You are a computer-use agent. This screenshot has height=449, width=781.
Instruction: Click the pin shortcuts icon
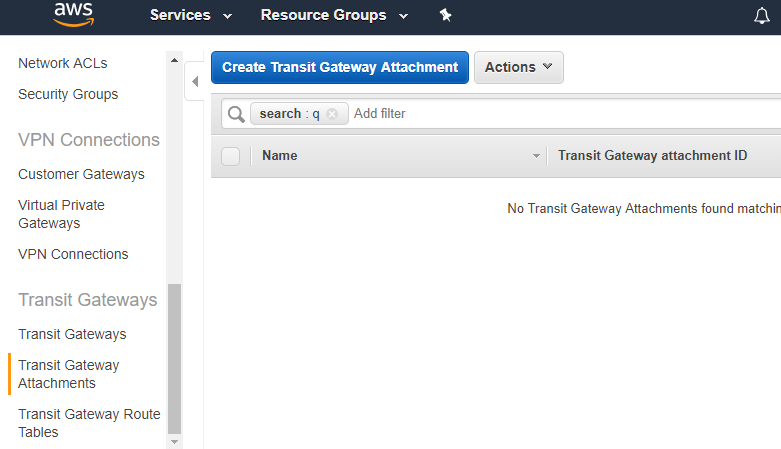coord(446,15)
